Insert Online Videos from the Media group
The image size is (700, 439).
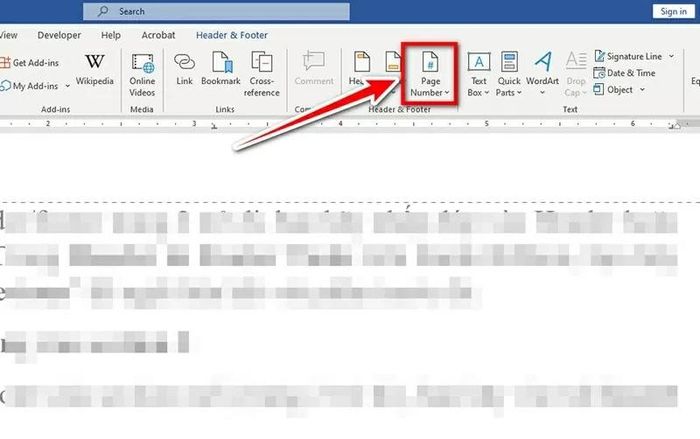tap(142, 74)
